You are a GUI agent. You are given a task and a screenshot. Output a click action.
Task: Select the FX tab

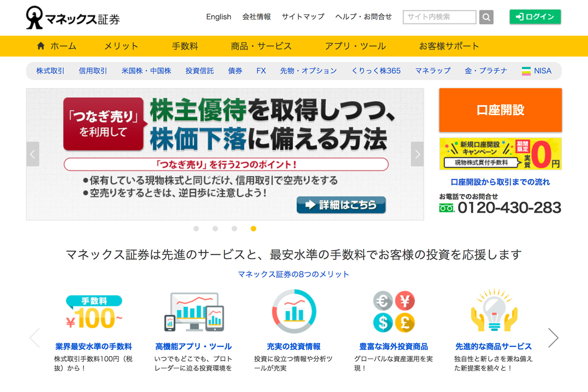pos(261,71)
